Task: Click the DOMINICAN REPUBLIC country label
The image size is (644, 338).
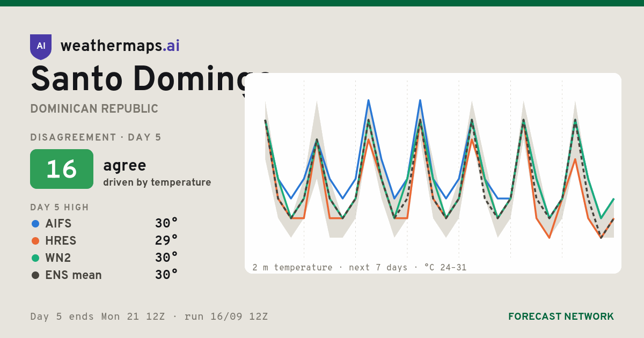Action: (94, 109)
